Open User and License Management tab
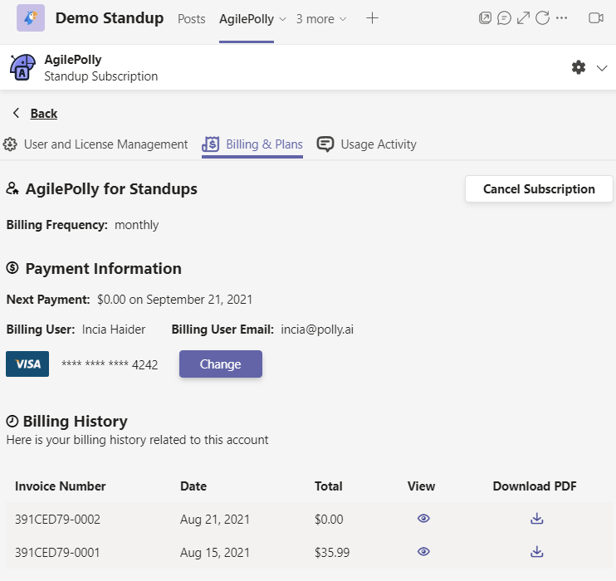Screen dimensions: 616x581 (95, 145)
